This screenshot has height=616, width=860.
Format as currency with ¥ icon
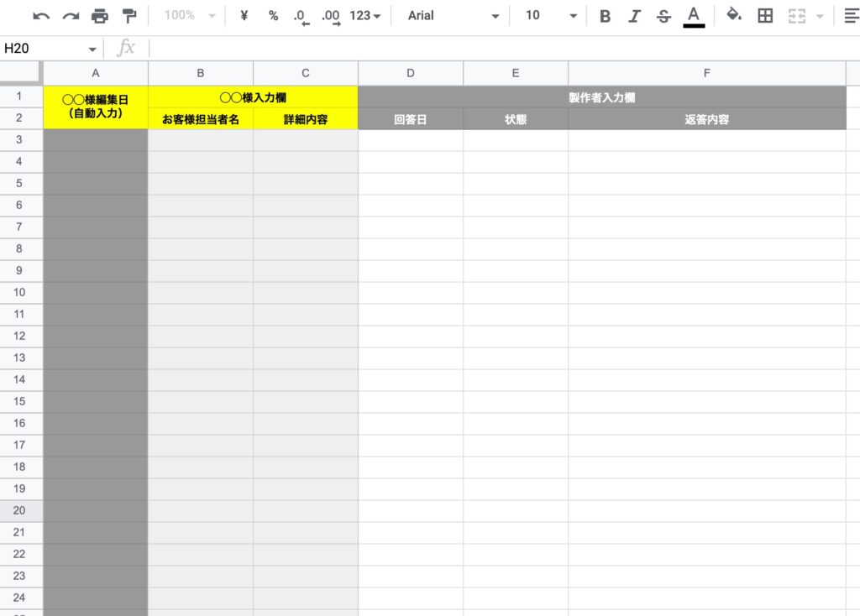[244, 15]
